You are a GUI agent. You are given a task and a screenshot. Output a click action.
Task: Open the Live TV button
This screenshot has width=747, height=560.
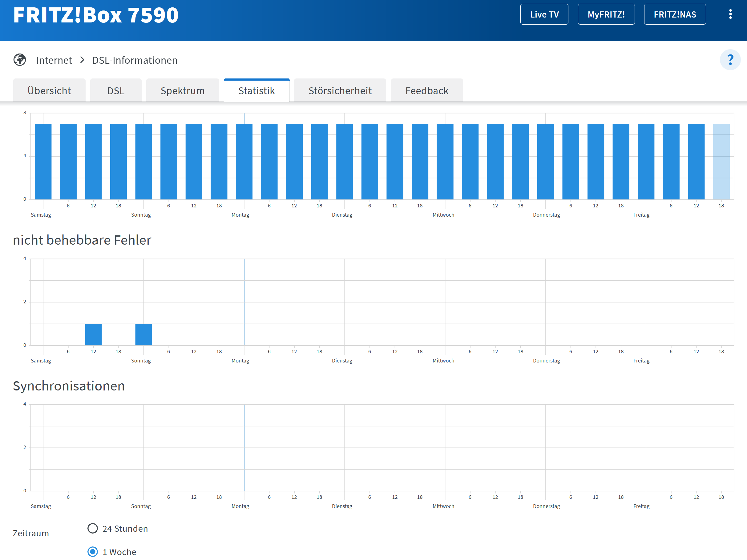tap(544, 14)
